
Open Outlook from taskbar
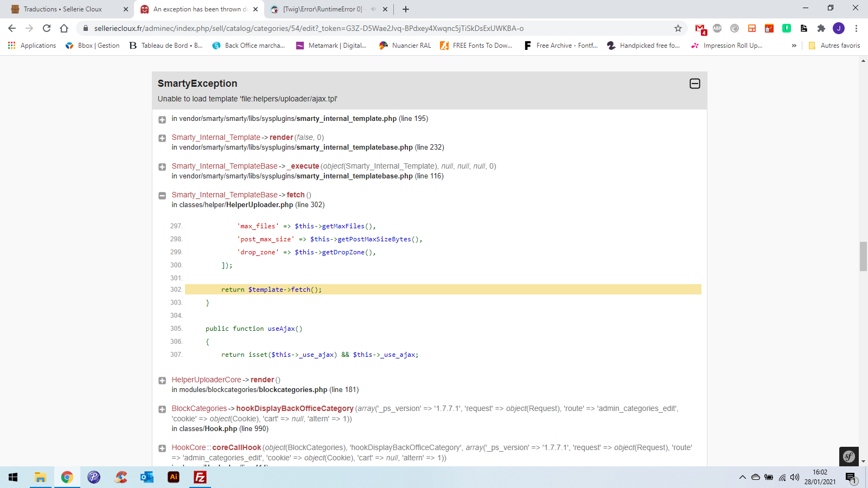point(147,477)
